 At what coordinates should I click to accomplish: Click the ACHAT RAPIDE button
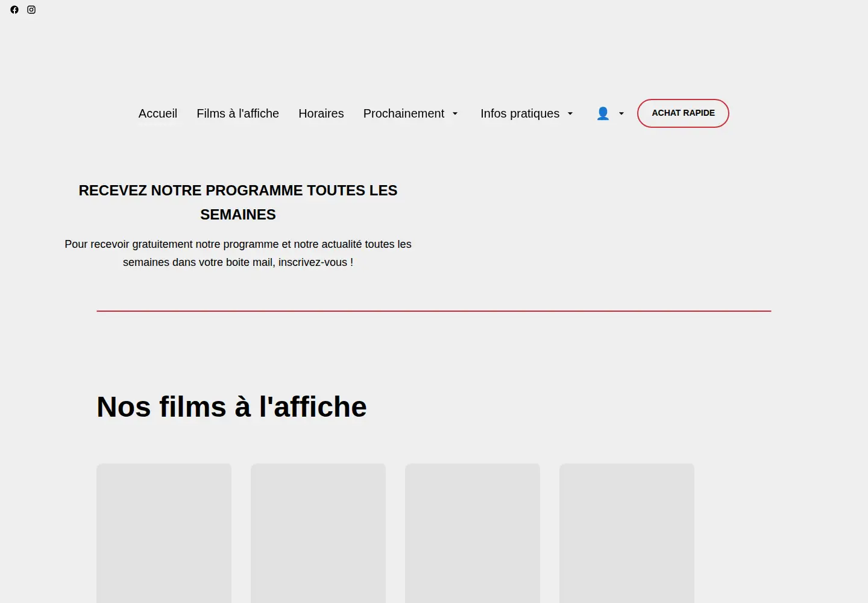[683, 113]
